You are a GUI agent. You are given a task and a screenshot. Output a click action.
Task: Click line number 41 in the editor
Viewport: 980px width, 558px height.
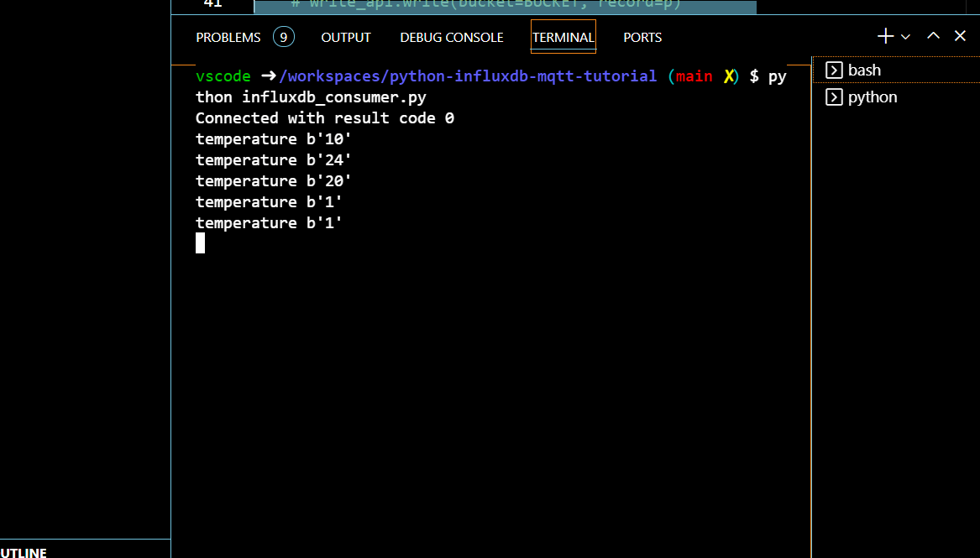[213, 3]
